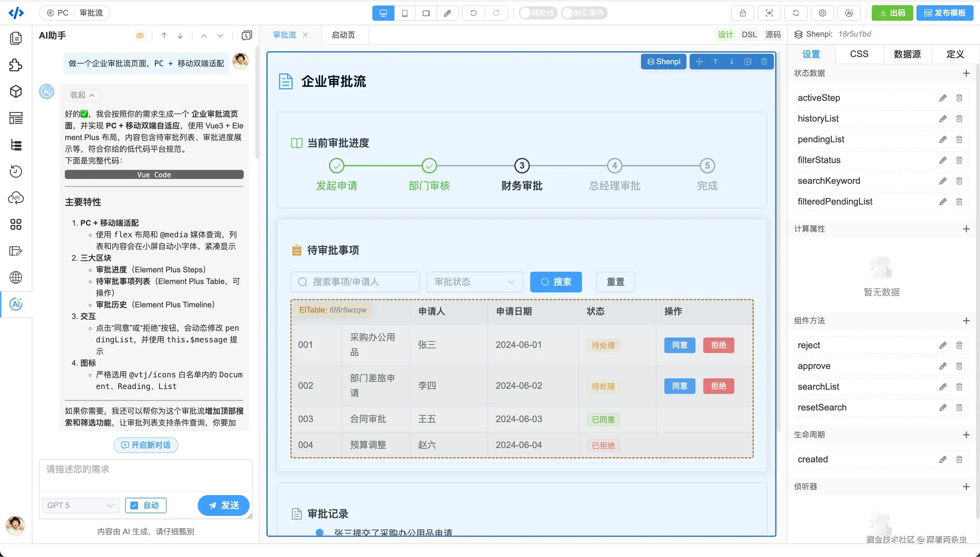Open the globe icon in left sidebar
This screenshot has width=980, height=557.
16,277
